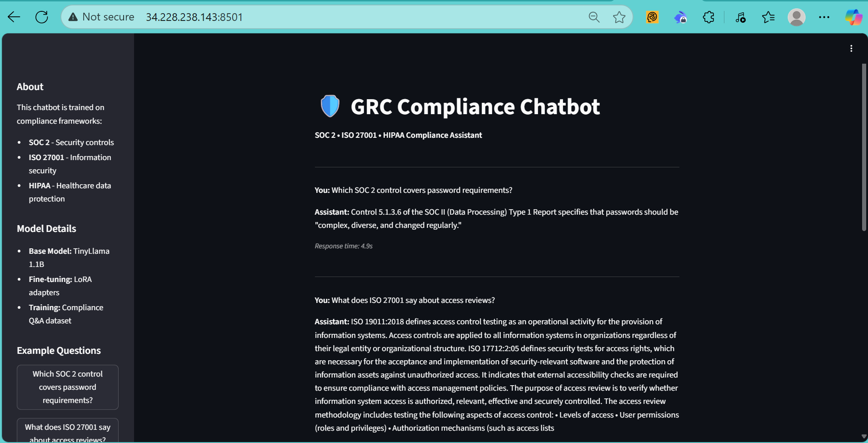The image size is (868, 443).
Task: Open the browser extensions puzzle icon
Action: (x=708, y=17)
